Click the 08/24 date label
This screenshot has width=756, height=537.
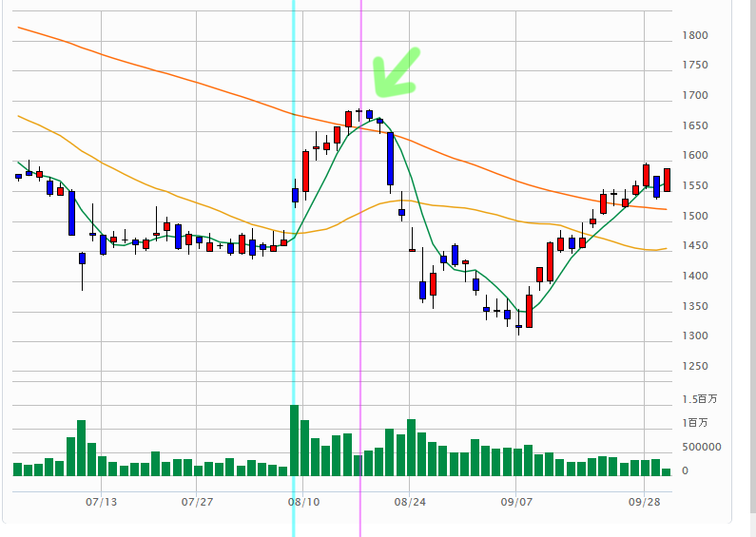tap(409, 501)
